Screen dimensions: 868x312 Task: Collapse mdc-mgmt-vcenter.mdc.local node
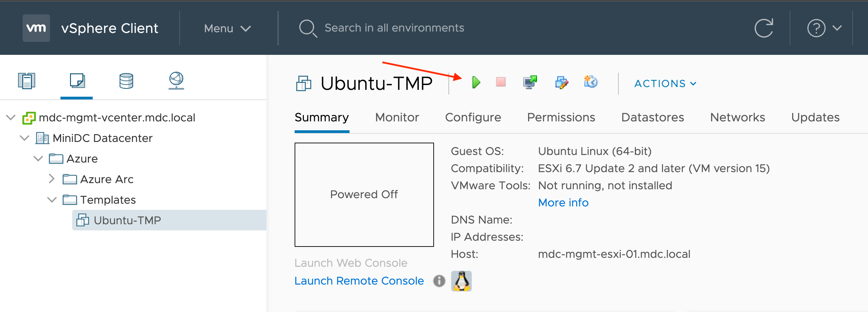click(x=11, y=118)
